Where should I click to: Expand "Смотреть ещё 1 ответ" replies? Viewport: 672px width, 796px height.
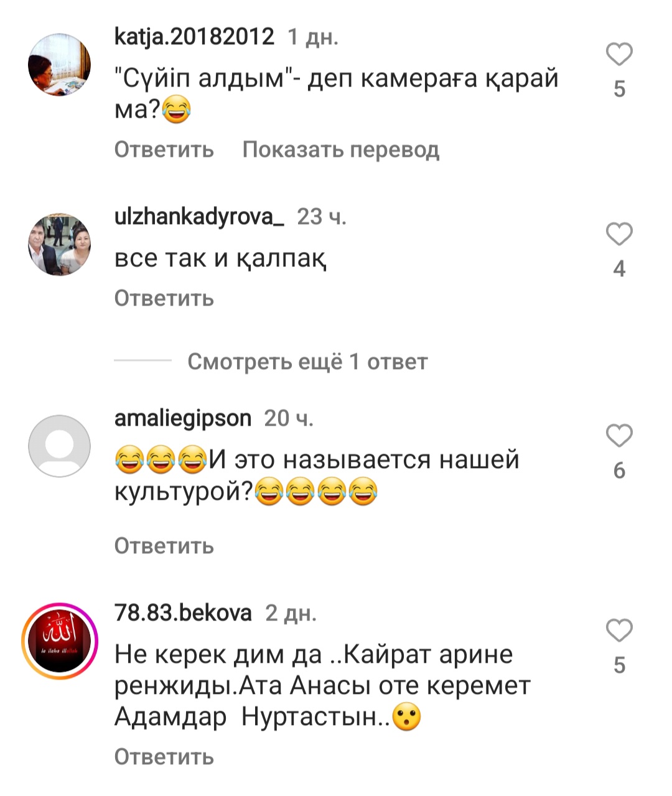pyautogui.click(x=307, y=362)
